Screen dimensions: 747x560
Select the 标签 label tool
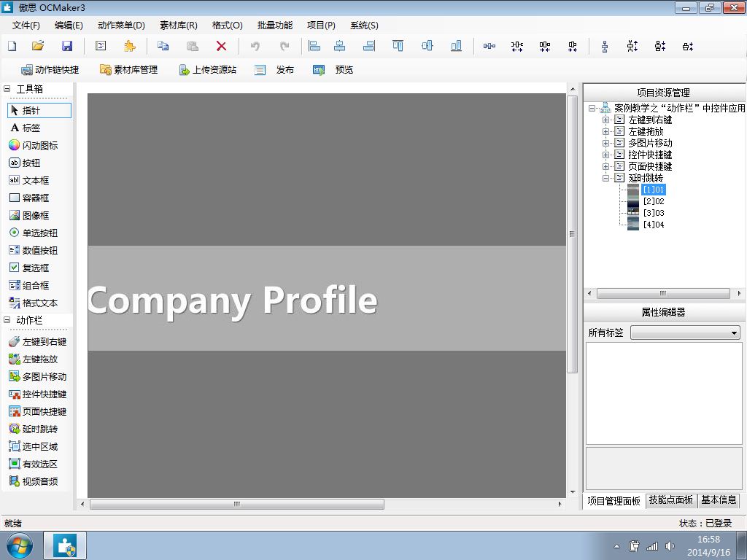(x=26, y=128)
